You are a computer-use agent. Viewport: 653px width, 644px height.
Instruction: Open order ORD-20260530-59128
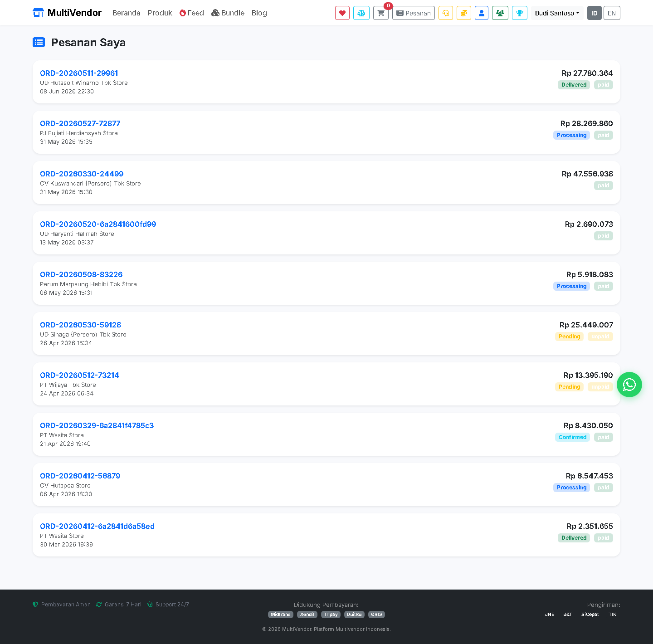81,325
